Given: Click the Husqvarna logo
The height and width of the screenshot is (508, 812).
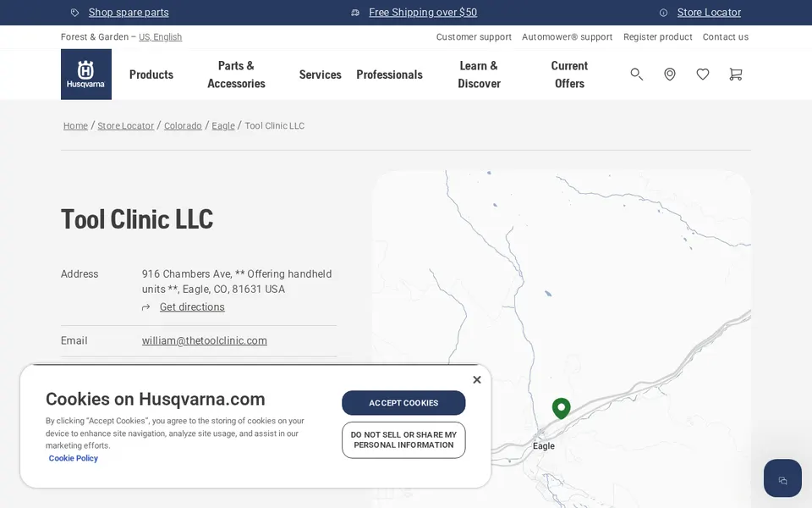Looking at the screenshot, I should click(x=86, y=75).
